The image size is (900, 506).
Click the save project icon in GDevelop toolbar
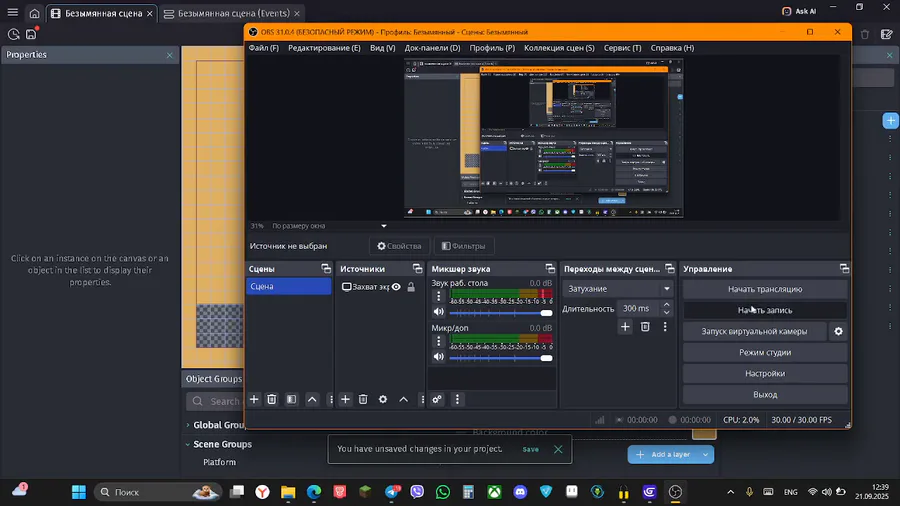click(x=32, y=34)
